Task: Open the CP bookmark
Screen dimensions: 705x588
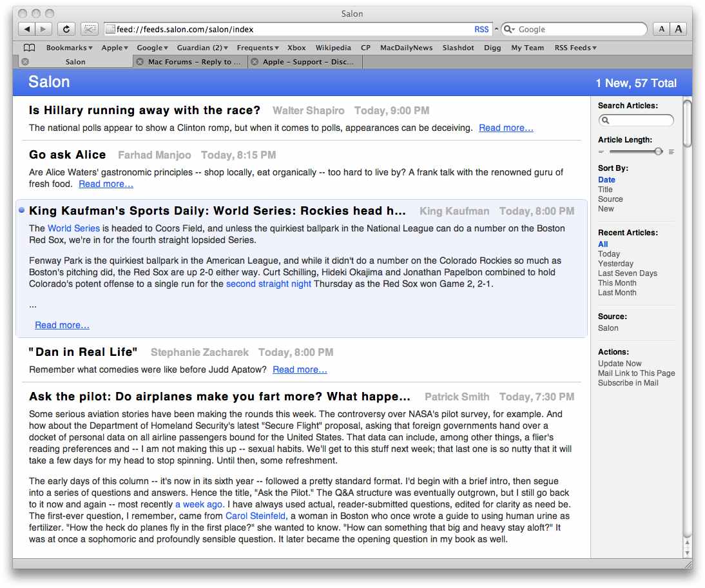Action: pyautogui.click(x=365, y=48)
